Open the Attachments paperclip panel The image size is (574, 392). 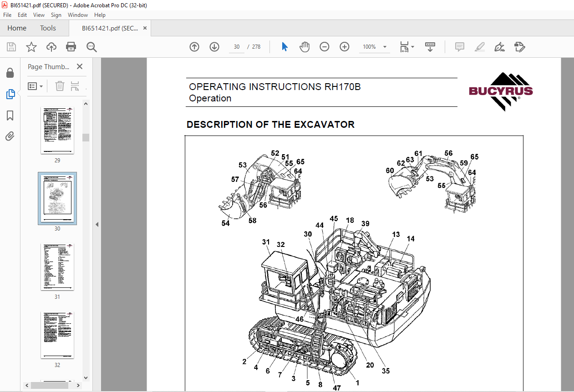tap(10, 136)
